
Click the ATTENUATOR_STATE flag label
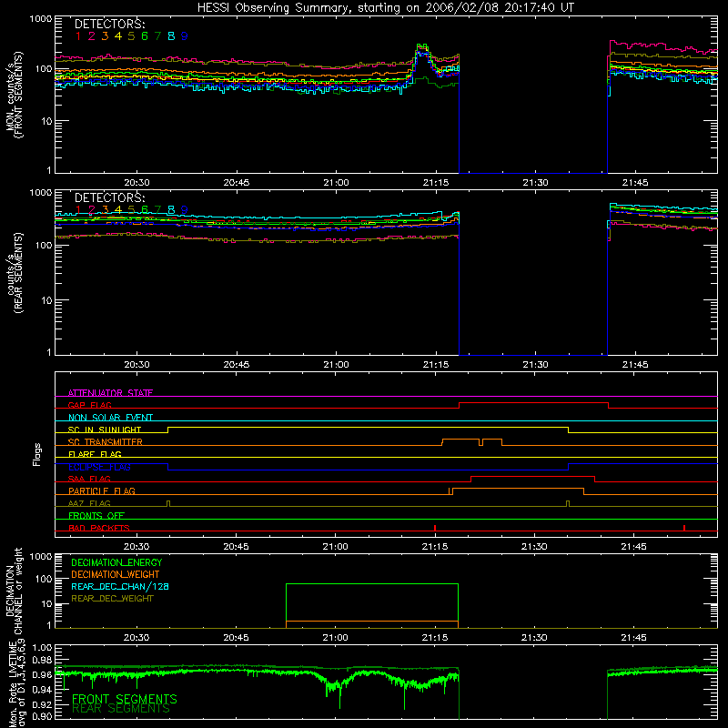click(x=110, y=393)
